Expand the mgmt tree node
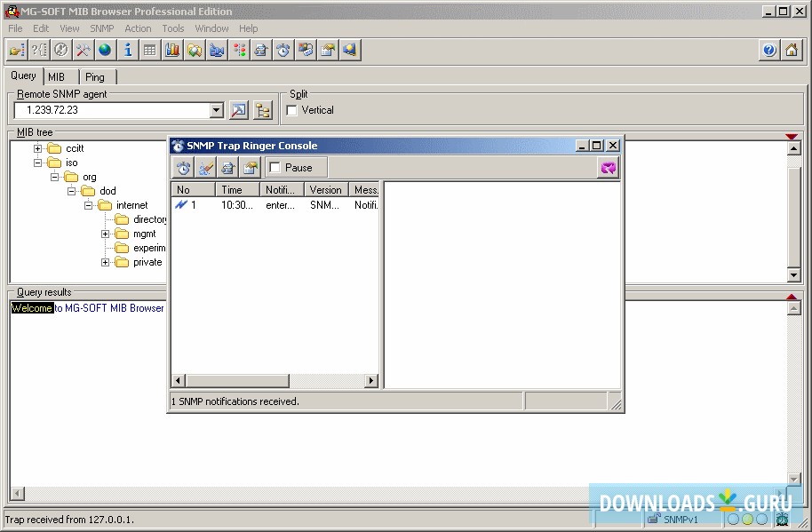812x532 pixels. pos(105,234)
